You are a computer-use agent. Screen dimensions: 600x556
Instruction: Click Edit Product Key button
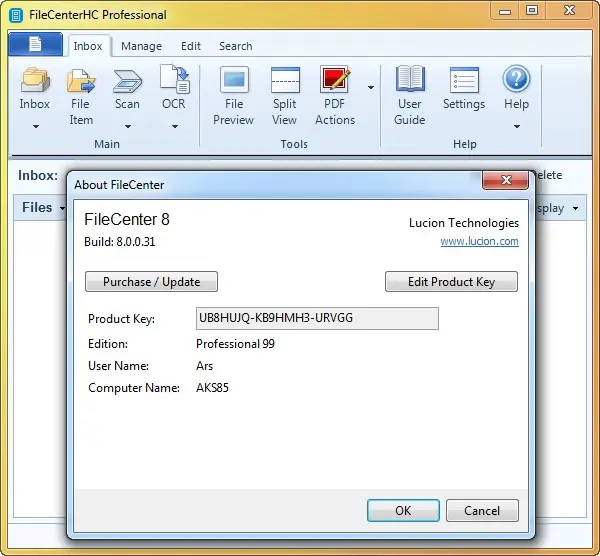pyautogui.click(x=452, y=282)
